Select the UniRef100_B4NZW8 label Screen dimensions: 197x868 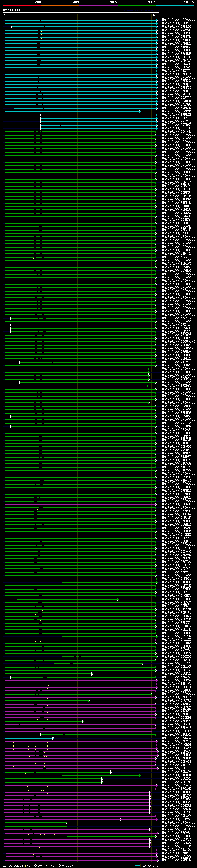tap(177, 440)
